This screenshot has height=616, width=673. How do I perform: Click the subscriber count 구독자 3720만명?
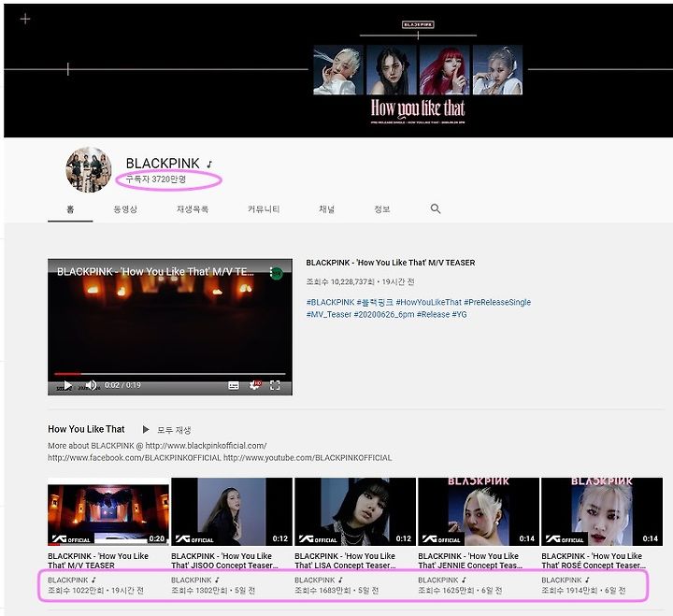[156, 179]
